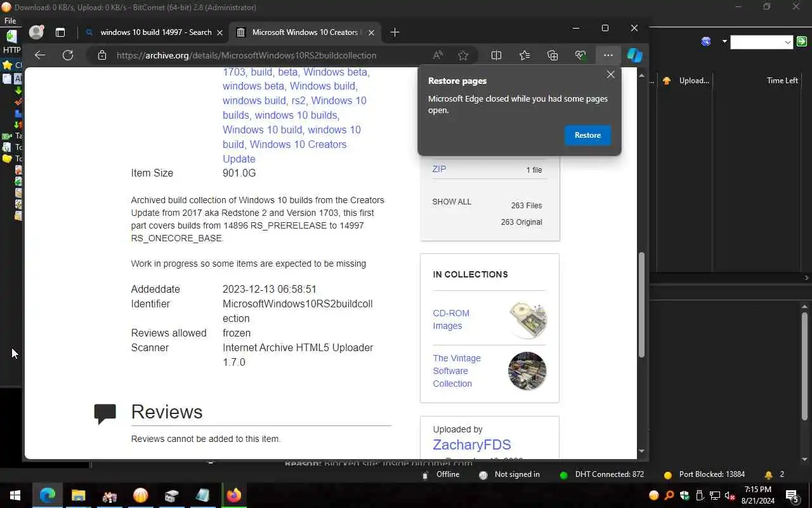Visit uploader ZacharyFDS profile
The height and width of the screenshot is (508, 812).
pos(472,444)
